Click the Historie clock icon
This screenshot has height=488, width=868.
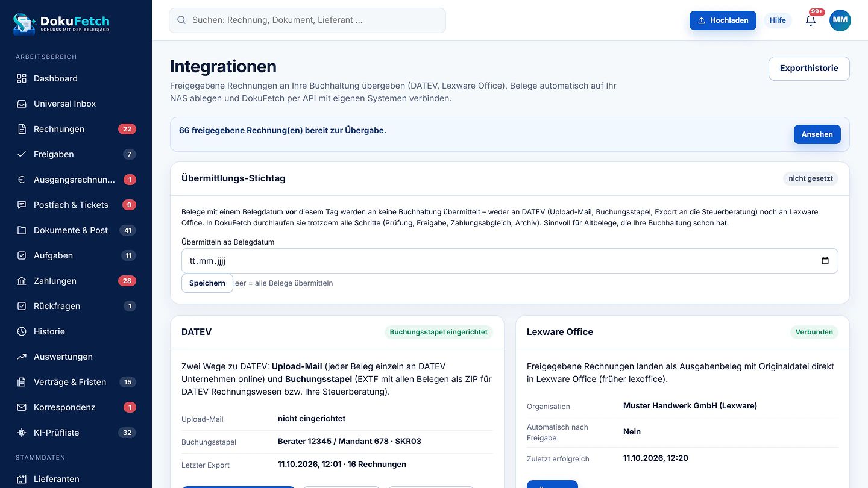coord(22,331)
